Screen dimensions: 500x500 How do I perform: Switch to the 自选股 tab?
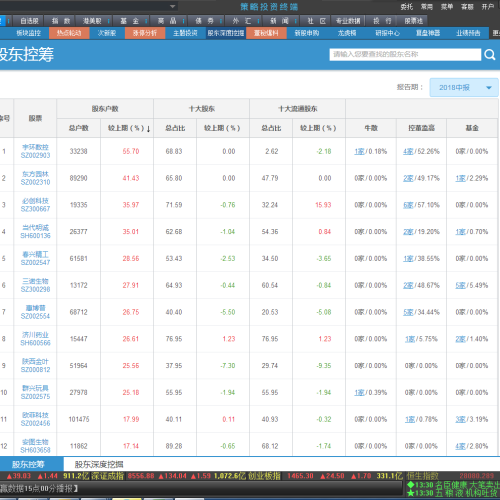click(x=29, y=21)
